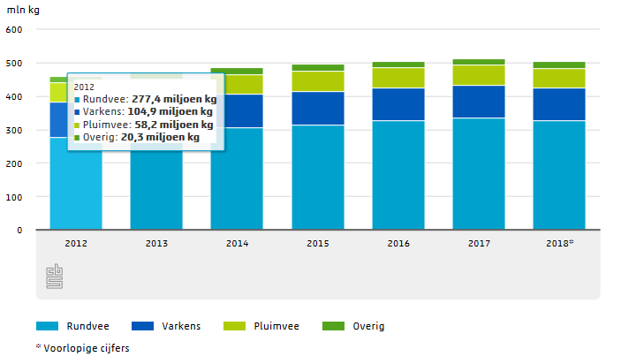The width and height of the screenshot is (636, 364).
Task: Click the Pluimvee segment of the 2015 bar
Action: point(317,81)
